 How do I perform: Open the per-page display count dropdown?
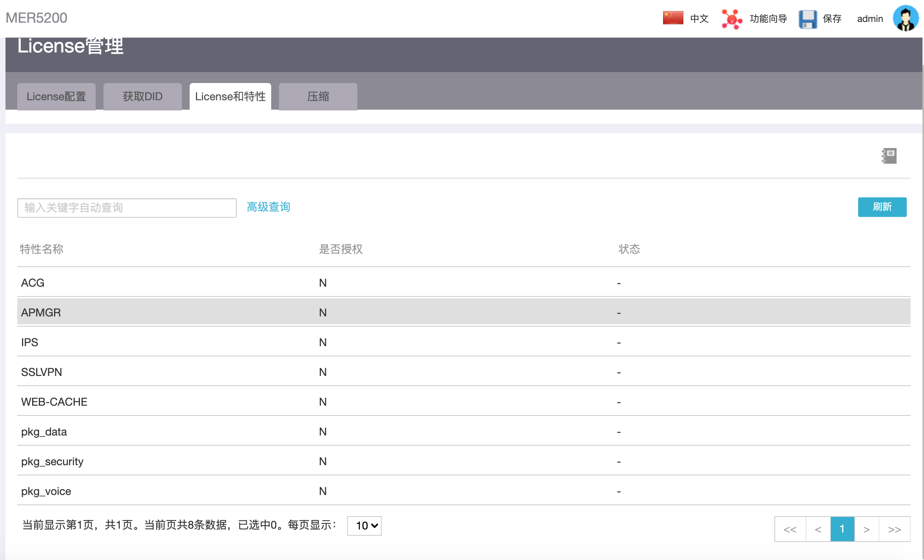364,526
